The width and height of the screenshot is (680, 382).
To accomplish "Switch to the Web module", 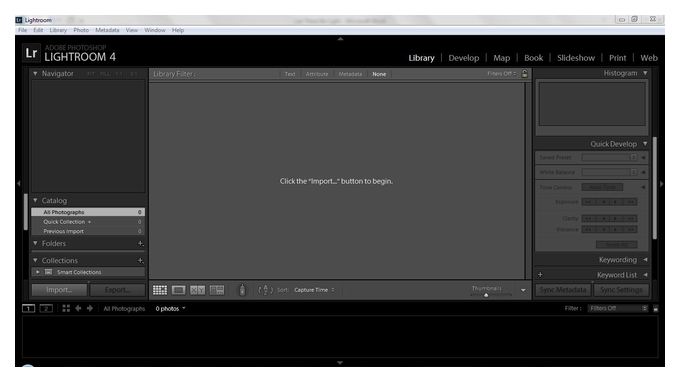I will coord(649,58).
